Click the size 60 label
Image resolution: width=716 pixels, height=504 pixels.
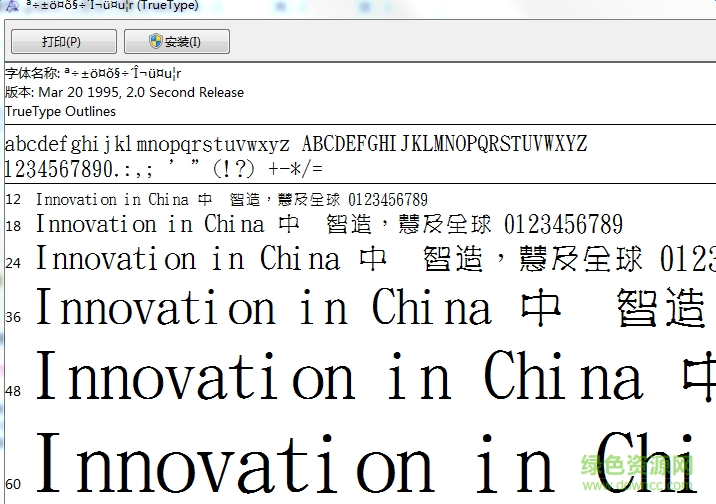tap(13, 484)
